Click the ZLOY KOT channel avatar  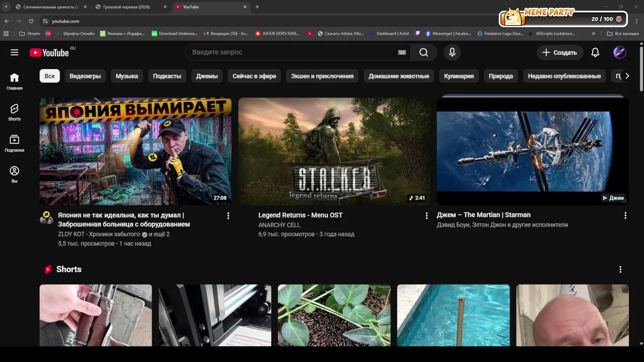[46, 217]
